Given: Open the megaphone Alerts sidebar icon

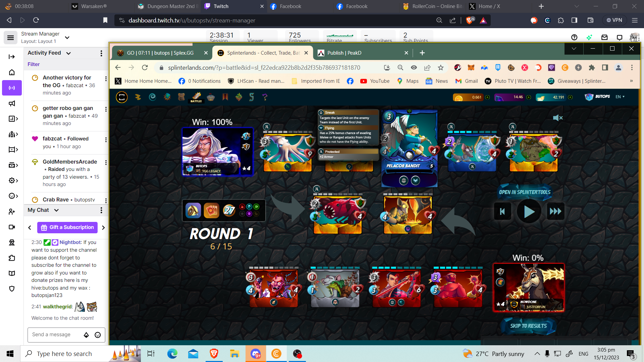Looking at the screenshot, I should click(12, 103).
